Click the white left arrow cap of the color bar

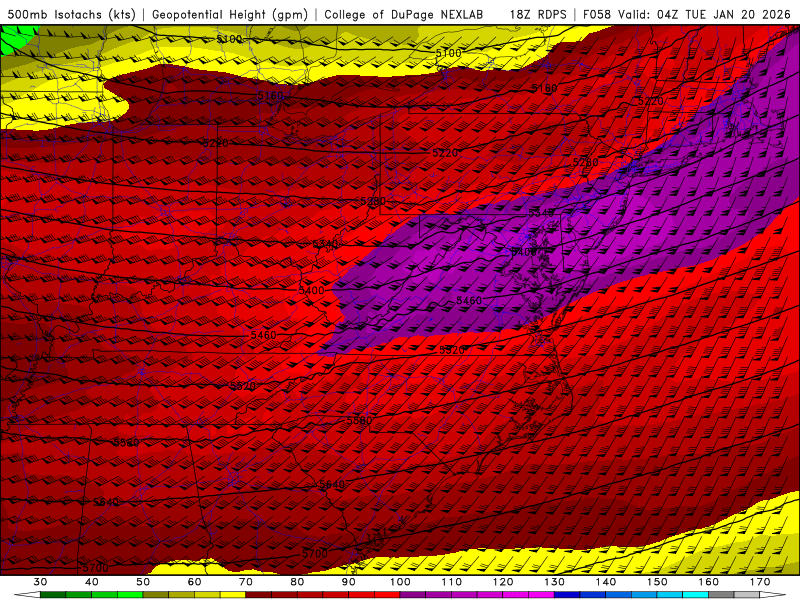point(27,594)
